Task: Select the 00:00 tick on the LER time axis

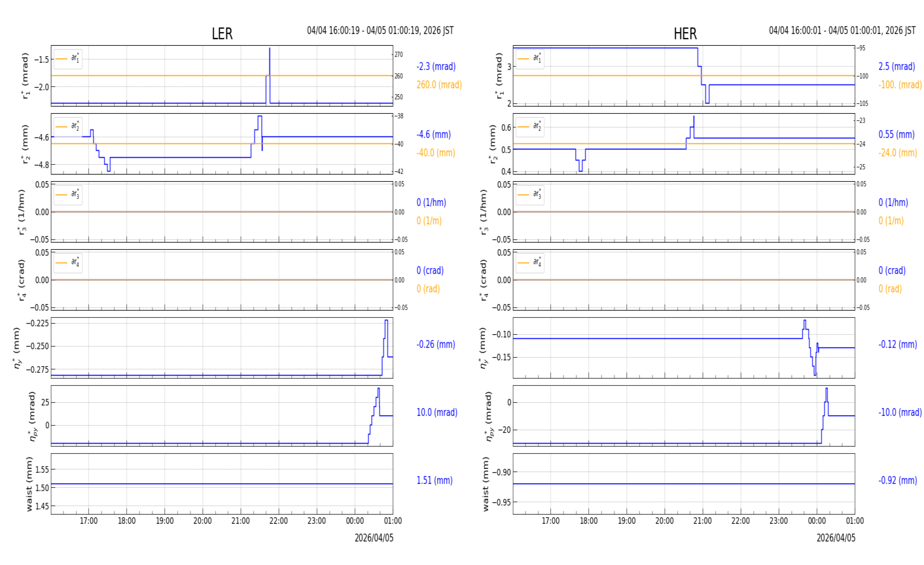Action: pos(355,521)
